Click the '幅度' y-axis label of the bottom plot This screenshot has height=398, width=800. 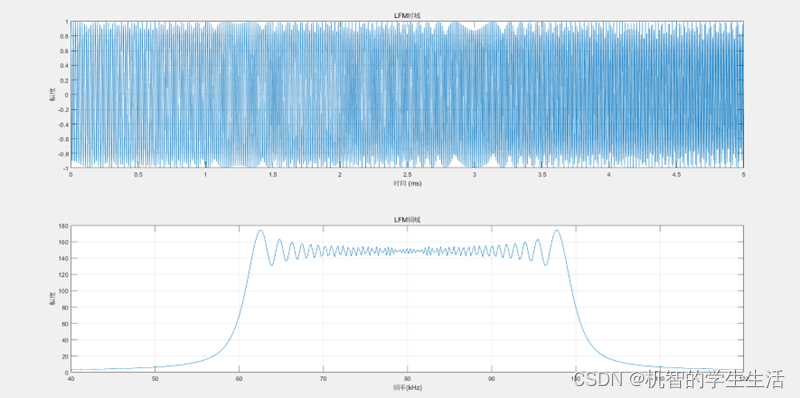pos(52,298)
